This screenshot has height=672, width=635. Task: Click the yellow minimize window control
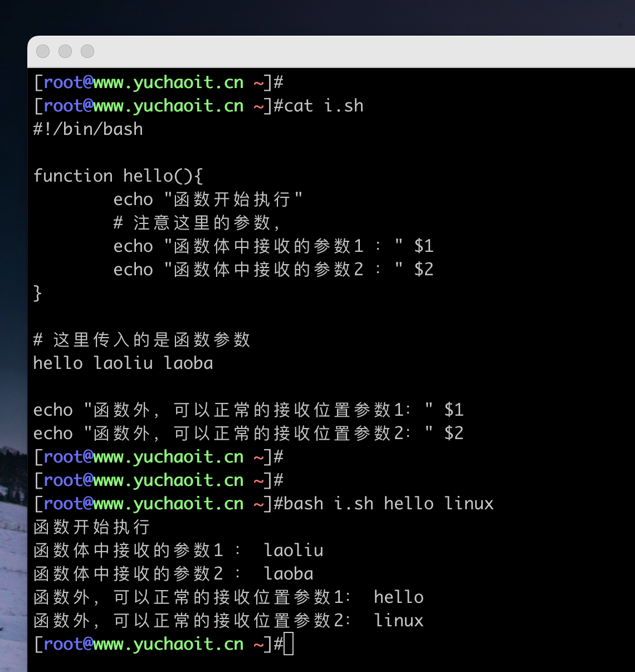pyautogui.click(x=65, y=51)
